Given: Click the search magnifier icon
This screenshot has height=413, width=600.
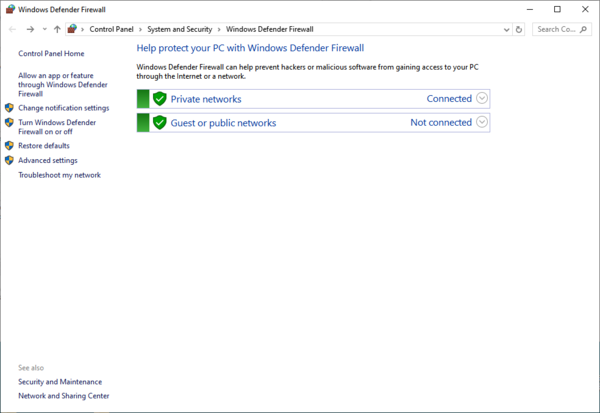Looking at the screenshot, I should (x=583, y=29).
